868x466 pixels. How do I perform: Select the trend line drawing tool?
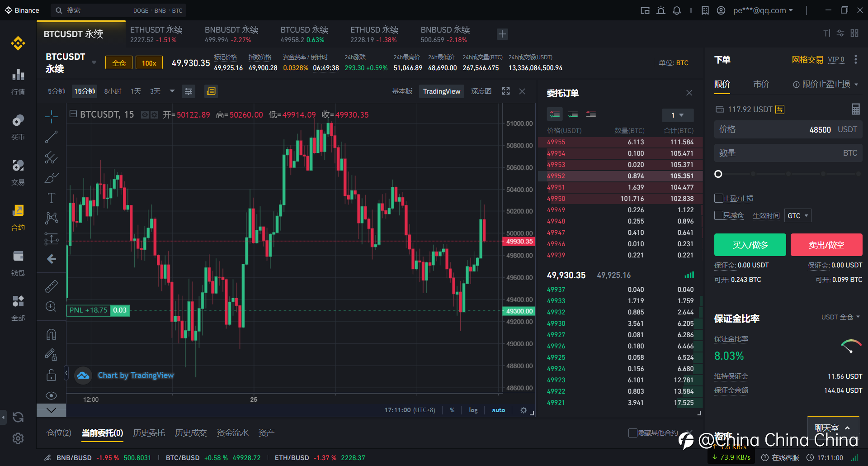click(x=52, y=137)
